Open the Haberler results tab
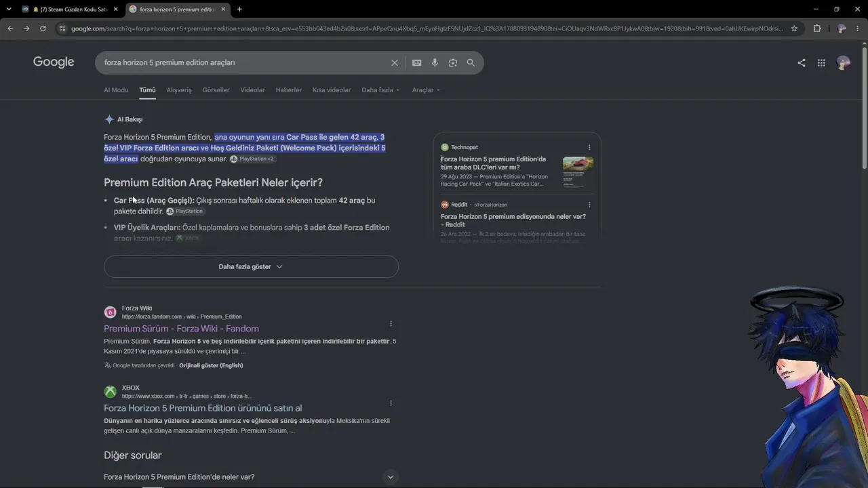 pyautogui.click(x=289, y=90)
